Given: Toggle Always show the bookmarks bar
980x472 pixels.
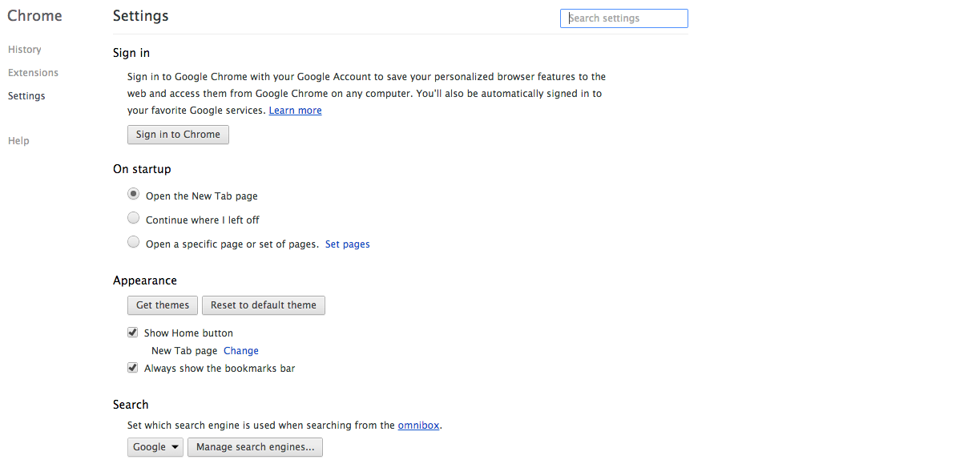Looking at the screenshot, I should [x=133, y=368].
